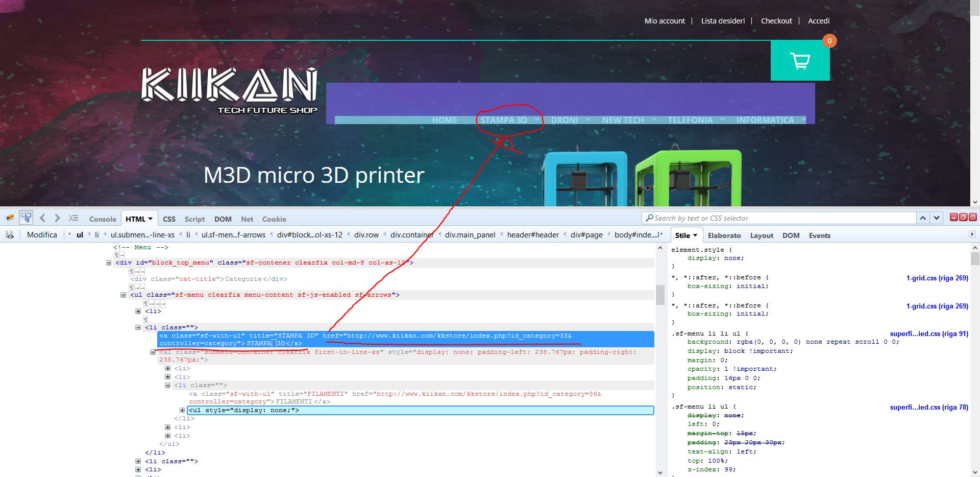Screen dimensions: 980x477
Task: Open the shopping cart icon
Action: (800, 61)
